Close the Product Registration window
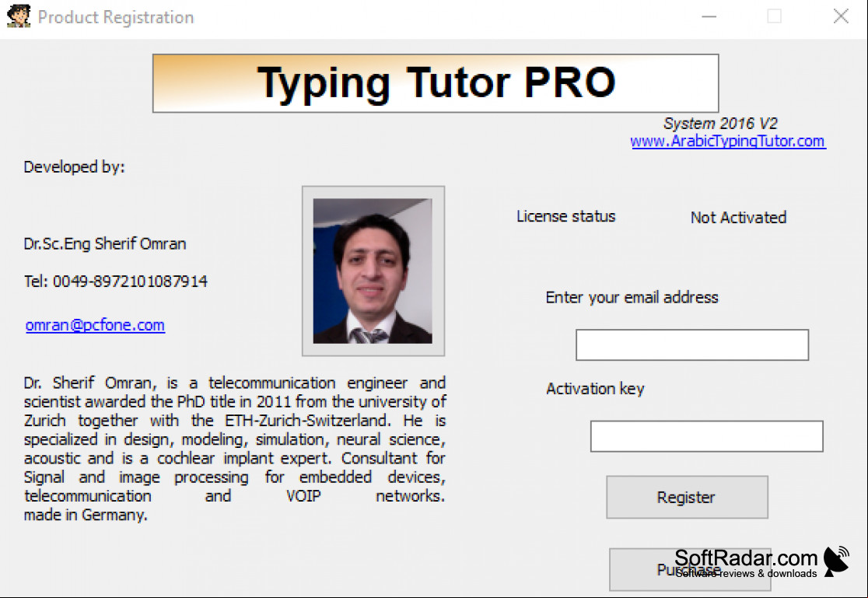Image resolution: width=868 pixels, height=598 pixels. click(841, 16)
